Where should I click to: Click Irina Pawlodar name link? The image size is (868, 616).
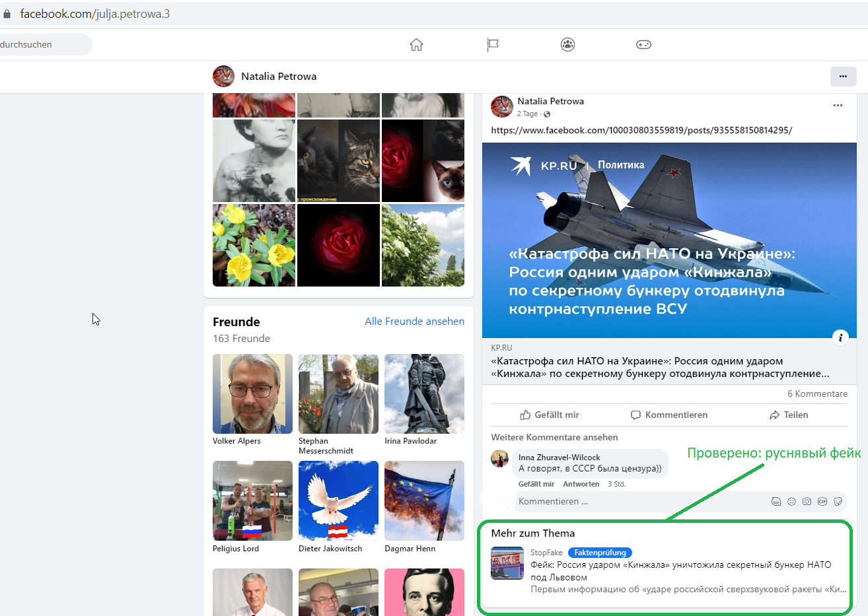point(410,441)
